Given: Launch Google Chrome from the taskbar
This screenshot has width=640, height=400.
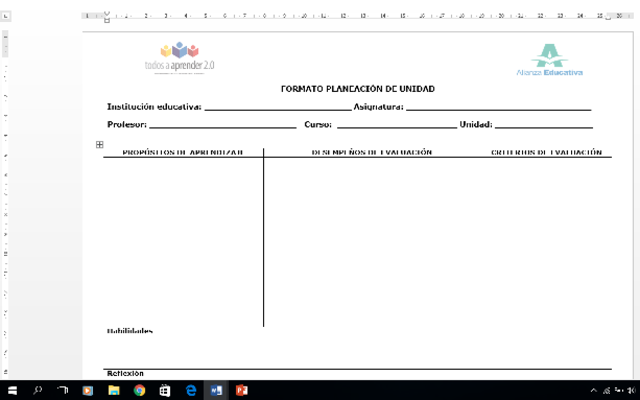Looking at the screenshot, I should pyautogui.click(x=139, y=391).
